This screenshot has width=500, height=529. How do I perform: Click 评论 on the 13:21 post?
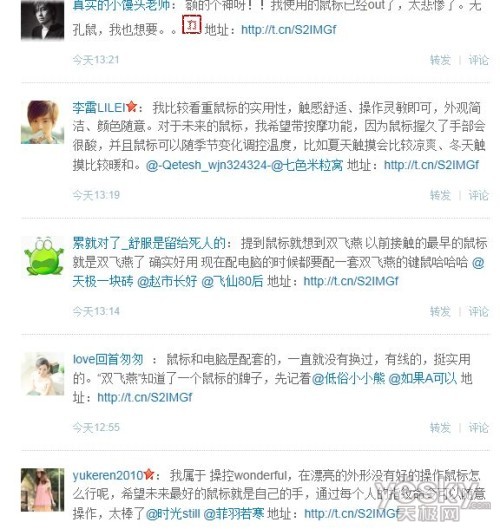coord(478,60)
